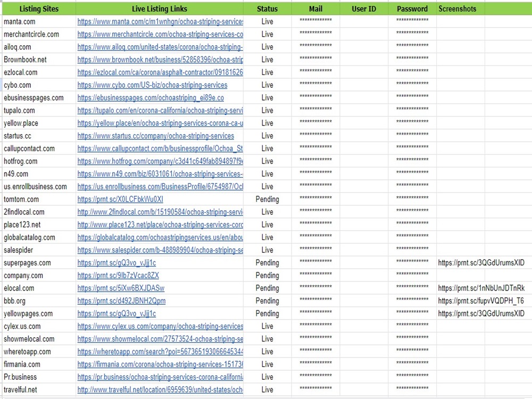Select the wheretoapp.com site name cell
Screen dimensions: 532x399
click(x=39, y=352)
